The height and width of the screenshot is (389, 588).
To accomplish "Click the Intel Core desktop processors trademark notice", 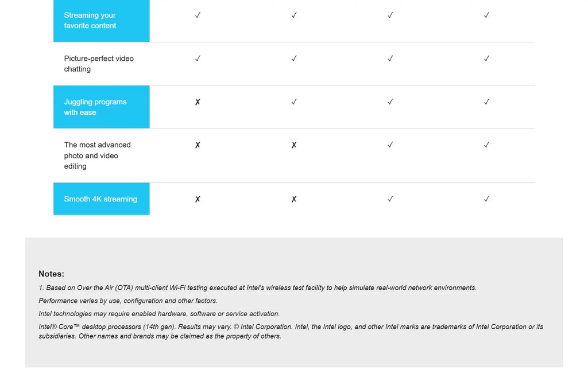I will [291, 331].
